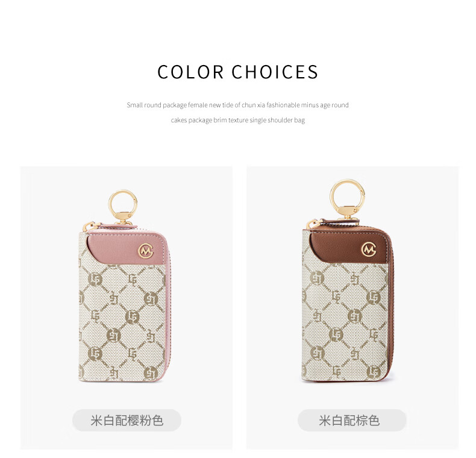Click the word CHOICES in the heading
This screenshot has width=476, height=458.
(x=275, y=72)
